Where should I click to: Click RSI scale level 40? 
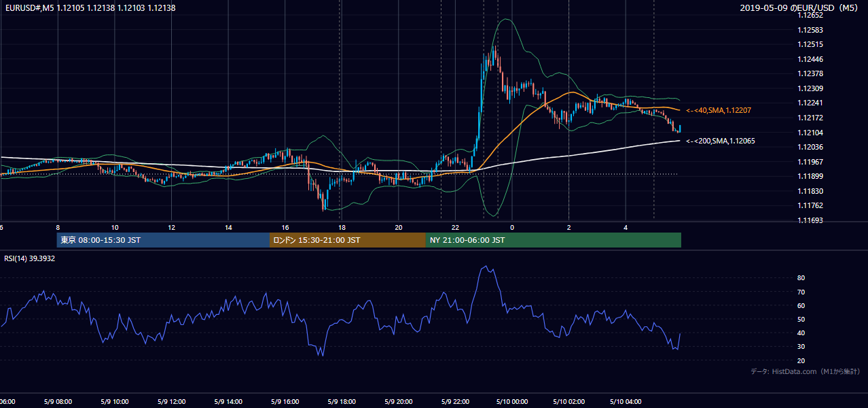tap(801, 333)
